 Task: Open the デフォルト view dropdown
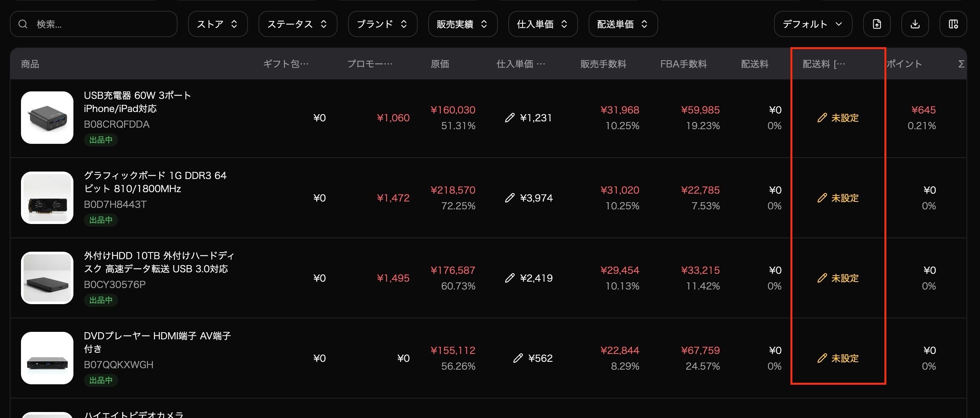click(x=813, y=24)
